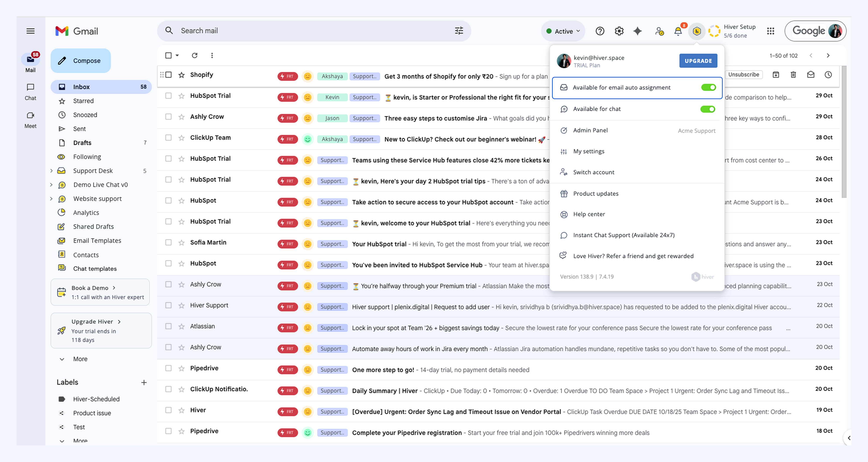The image size is (868, 462).
Task: Open search filter options icon
Action: (459, 31)
